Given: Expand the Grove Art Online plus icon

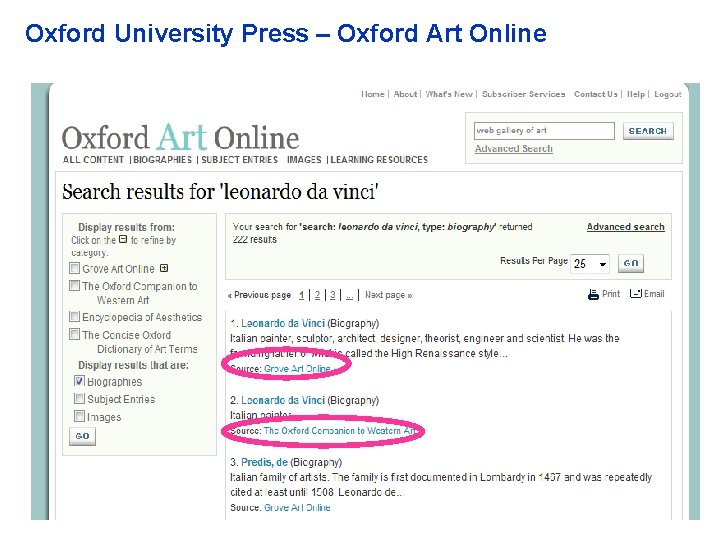Looking at the screenshot, I should point(164,268).
